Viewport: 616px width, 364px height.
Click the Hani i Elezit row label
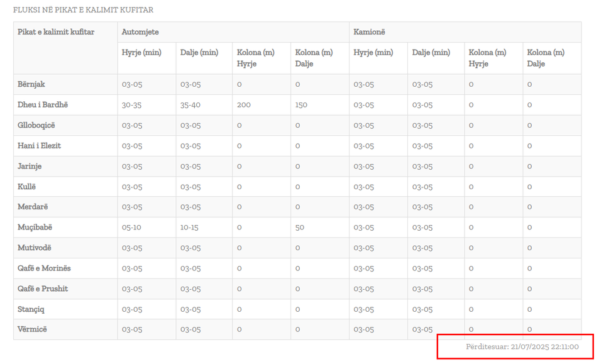tap(39, 146)
